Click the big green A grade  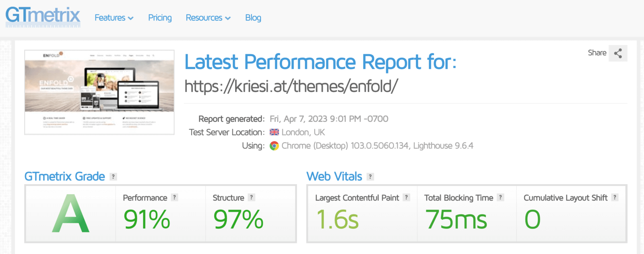pos(70,214)
